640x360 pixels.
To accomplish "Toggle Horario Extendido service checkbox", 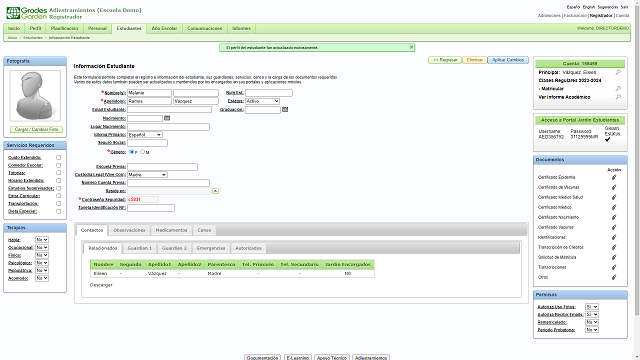I will pyautogui.click(x=58, y=180).
